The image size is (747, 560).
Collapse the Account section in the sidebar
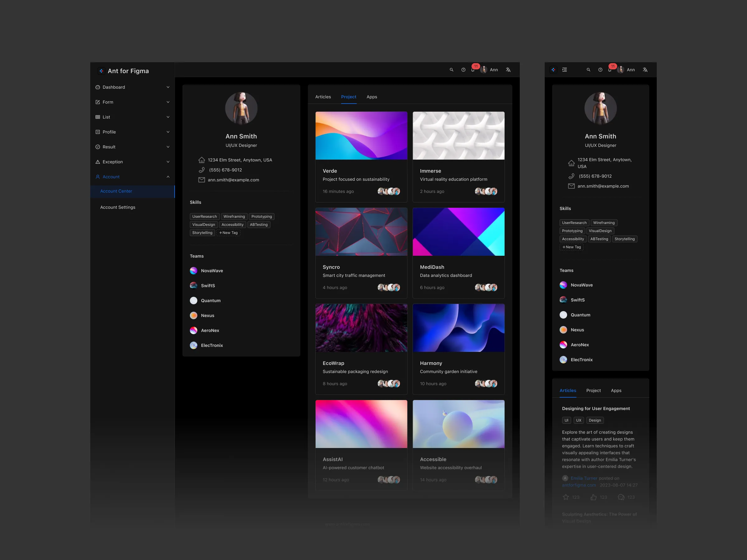168,176
